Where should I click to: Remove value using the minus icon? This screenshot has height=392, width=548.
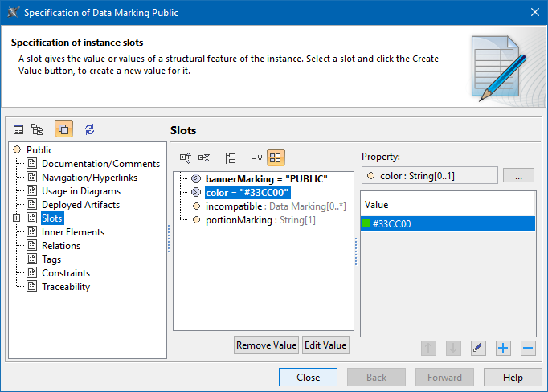528,348
